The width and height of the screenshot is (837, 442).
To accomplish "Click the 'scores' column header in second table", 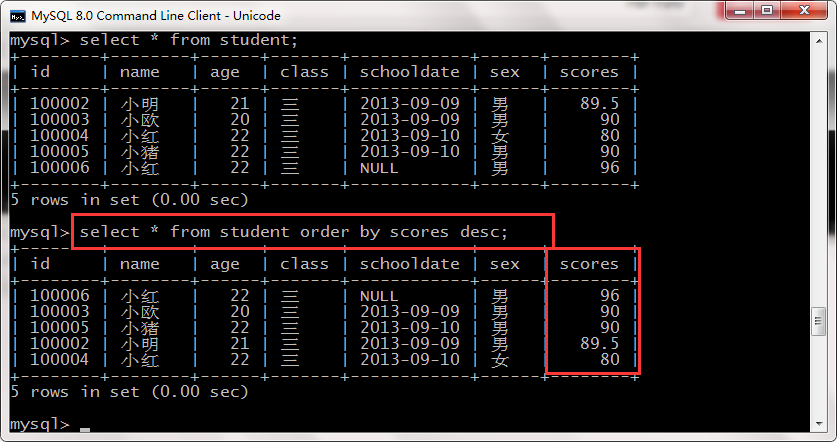I will point(589,264).
